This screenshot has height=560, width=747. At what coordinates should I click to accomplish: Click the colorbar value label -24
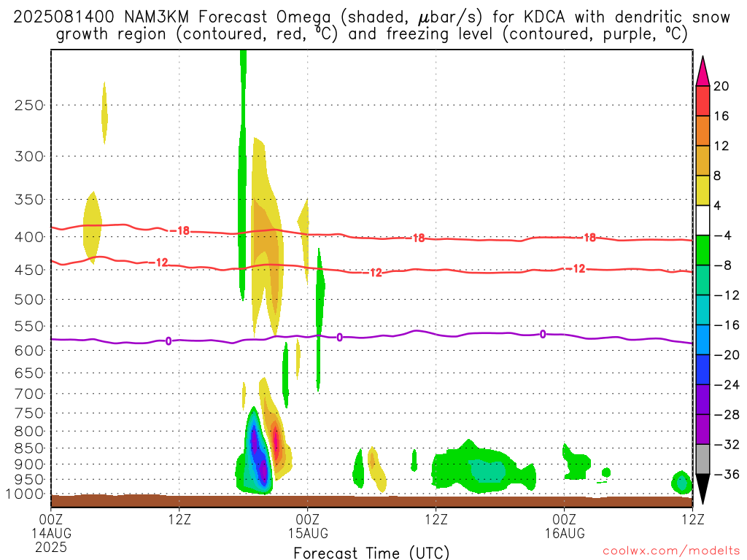[727, 385]
